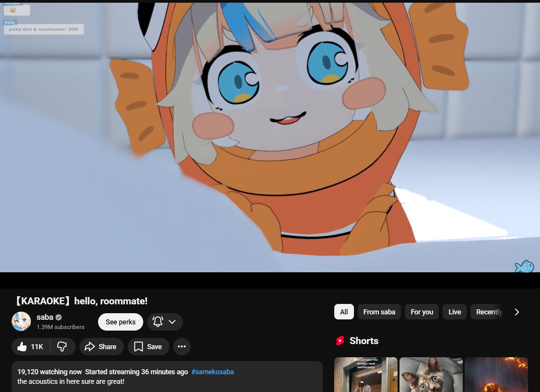Open the lava Short thumbnail
540x392 pixels.
(496, 375)
